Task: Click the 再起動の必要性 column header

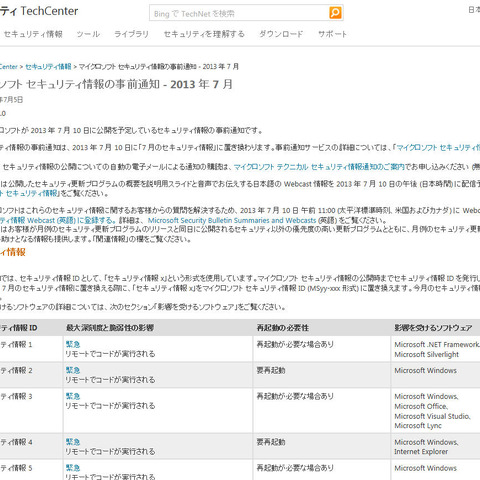Action: pos(282,328)
